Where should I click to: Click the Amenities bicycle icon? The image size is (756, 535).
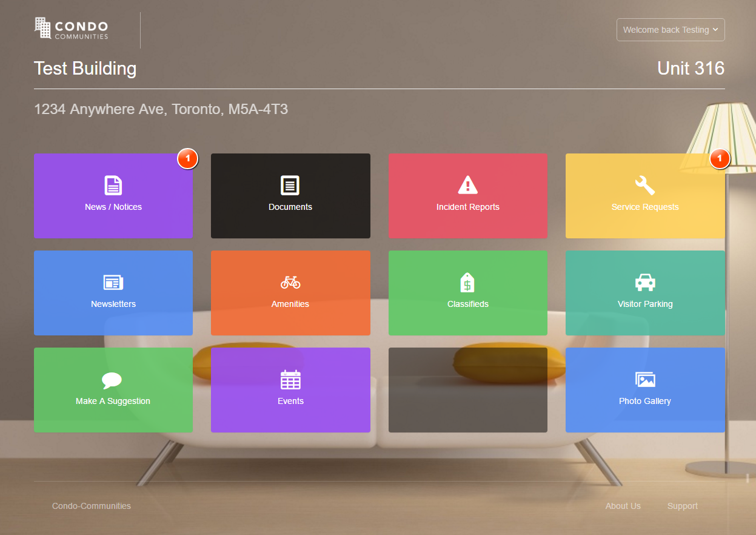tap(290, 282)
